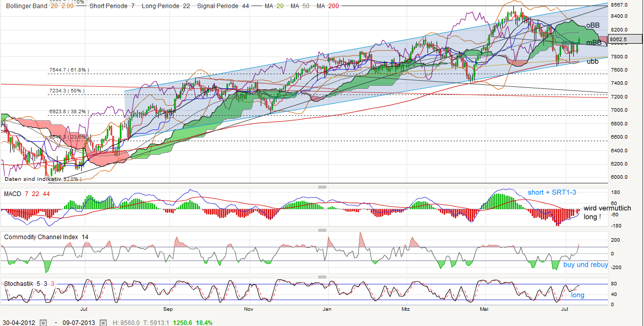
Task: Click the MA 50 legend entry
Action: [x=300, y=6]
